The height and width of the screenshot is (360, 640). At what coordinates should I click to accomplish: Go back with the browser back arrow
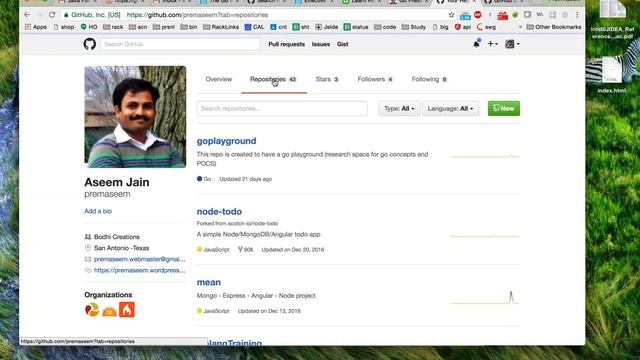click(27, 15)
